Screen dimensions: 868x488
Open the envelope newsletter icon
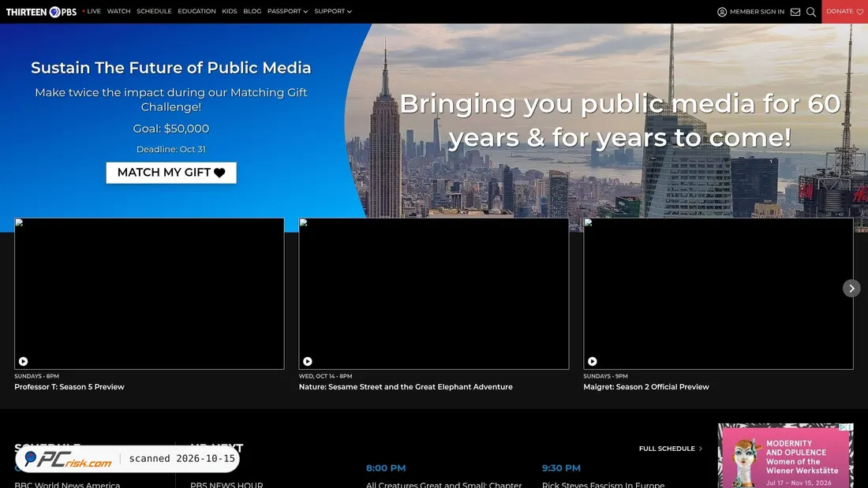(795, 12)
